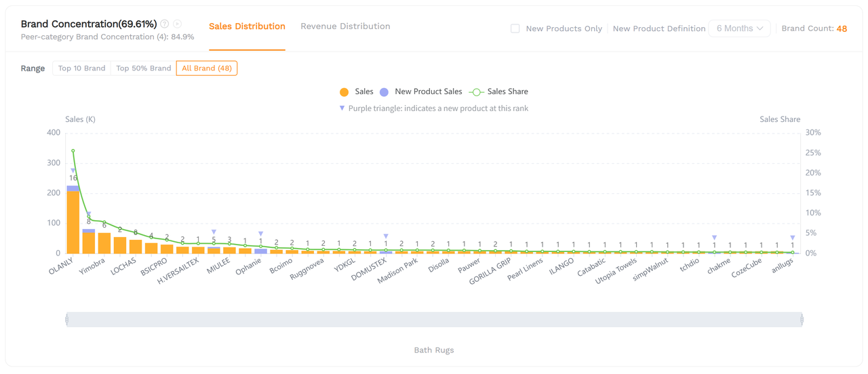Toggle the purple New Product Sales legend dot

click(x=384, y=92)
